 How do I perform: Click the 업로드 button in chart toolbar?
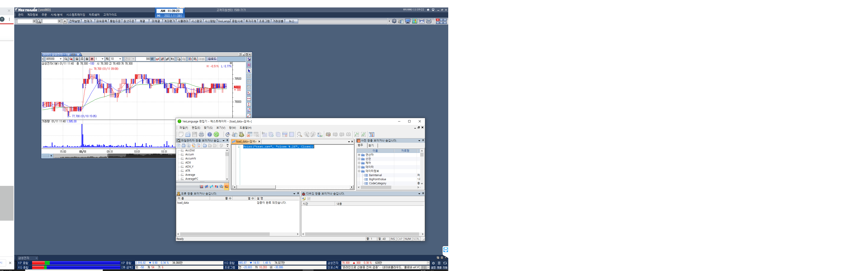pos(212,59)
